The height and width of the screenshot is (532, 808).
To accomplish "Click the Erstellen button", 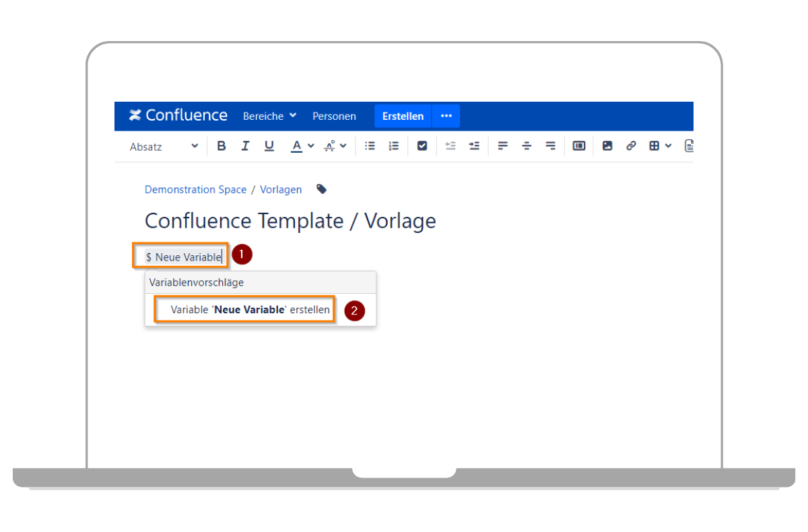I will pyautogui.click(x=403, y=116).
